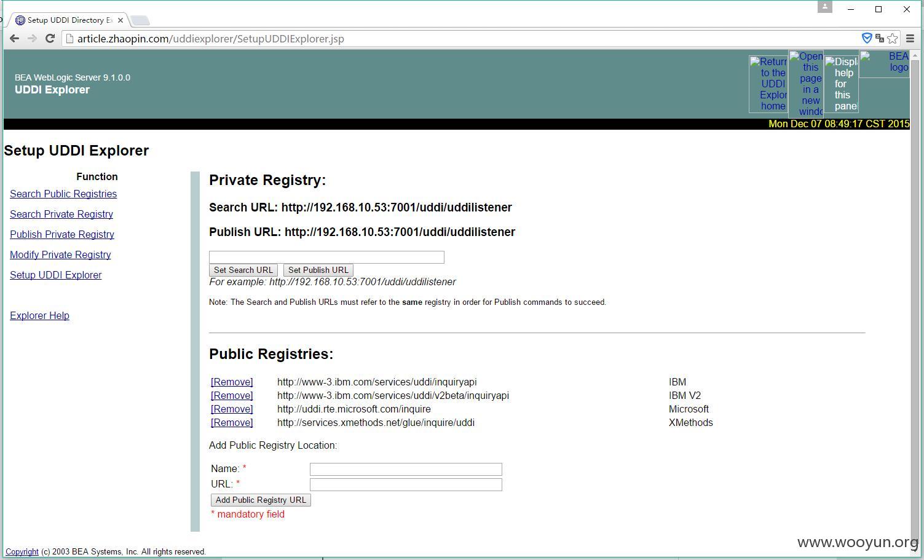The image size is (924, 560).
Task: Click the Copyright link in footer
Action: click(22, 552)
